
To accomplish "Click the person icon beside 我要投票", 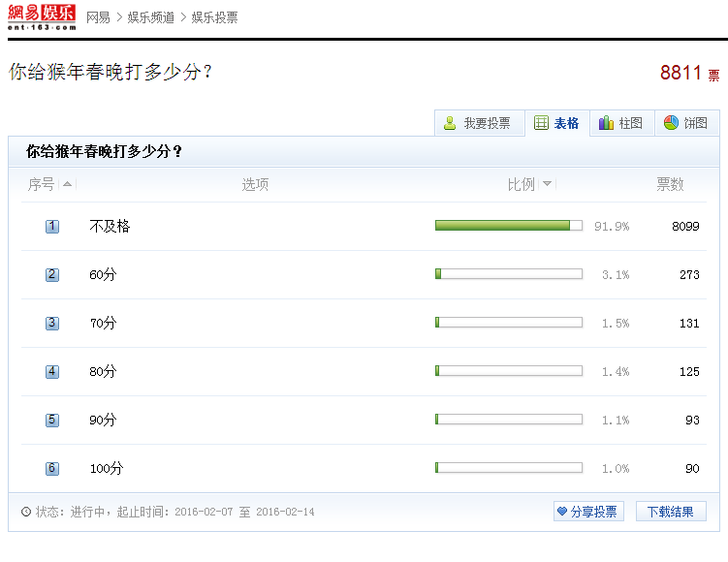I will click(450, 123).
